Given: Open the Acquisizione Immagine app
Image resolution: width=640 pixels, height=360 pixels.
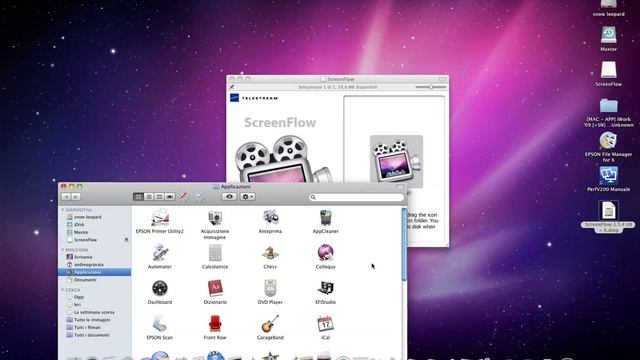Looking at the screenshot, I should pyautogui.click(x=215, y=218).
